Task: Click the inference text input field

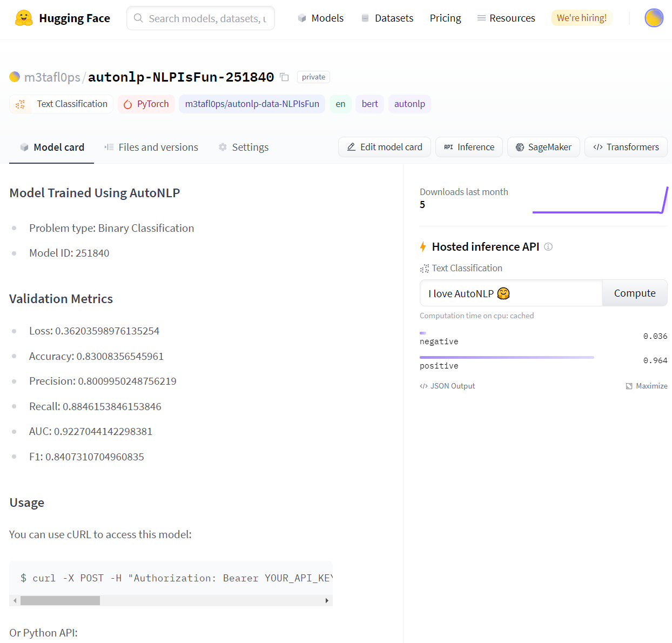Action: tap(511, 293)
